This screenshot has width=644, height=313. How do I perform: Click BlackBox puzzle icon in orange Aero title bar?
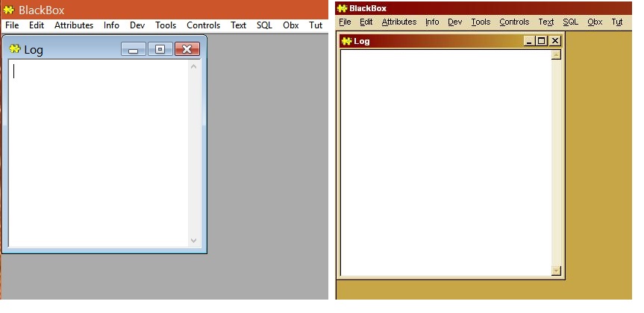tap(9, 10)
